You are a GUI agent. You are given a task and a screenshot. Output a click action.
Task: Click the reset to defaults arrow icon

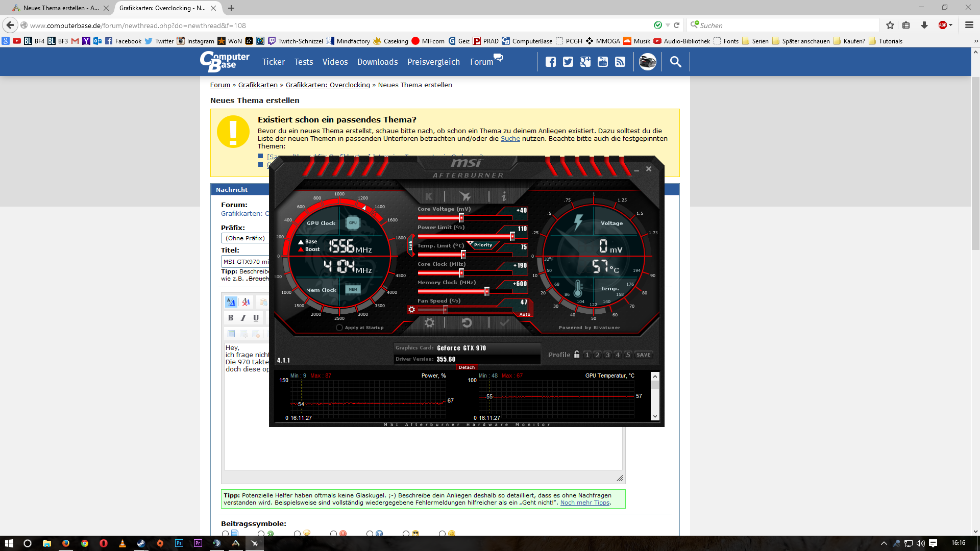click(467, 322)
